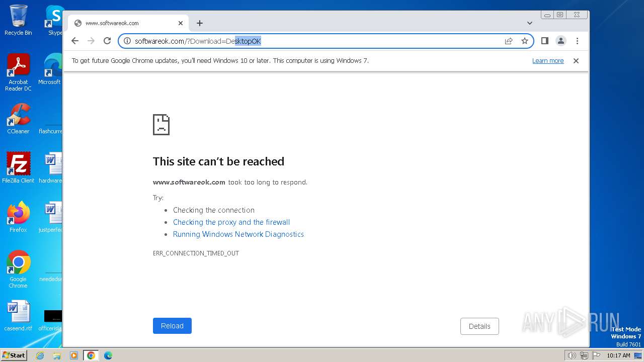Open Microsoft Edge from taskbar
The image size is (644, 362).
click(x=108, y=355)
